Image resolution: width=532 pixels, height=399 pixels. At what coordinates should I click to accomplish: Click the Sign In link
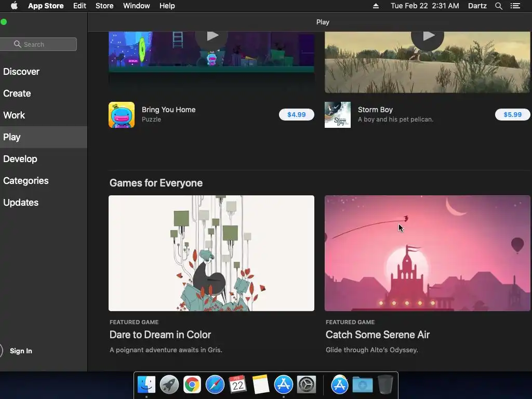pyautogui.click(x=21, y=351)
